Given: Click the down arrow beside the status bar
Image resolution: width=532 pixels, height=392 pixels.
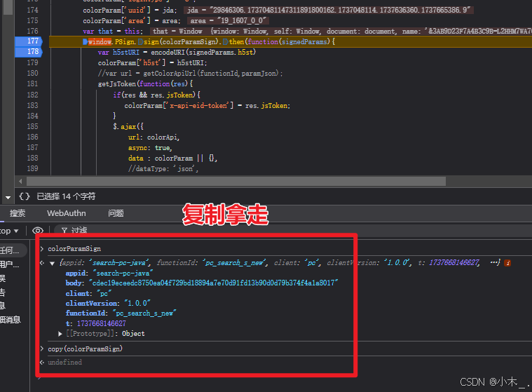Looking at the screenshot, I should [x=8, y=197].
